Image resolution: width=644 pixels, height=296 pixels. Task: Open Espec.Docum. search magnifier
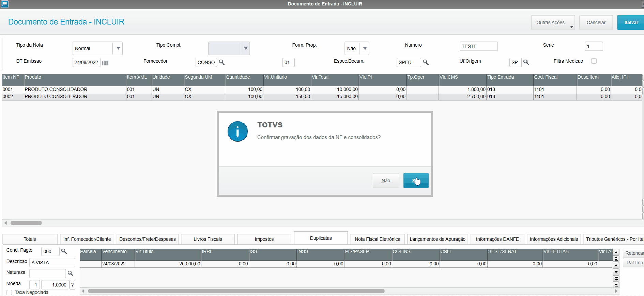point(426,62)
